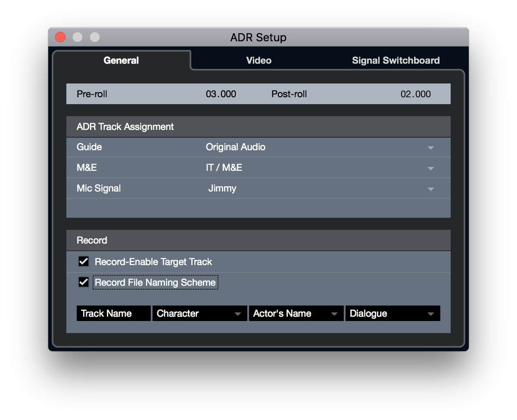Click the IT / M&E value
The height and width of the screenshot is (420, 517).
point(224,168)
